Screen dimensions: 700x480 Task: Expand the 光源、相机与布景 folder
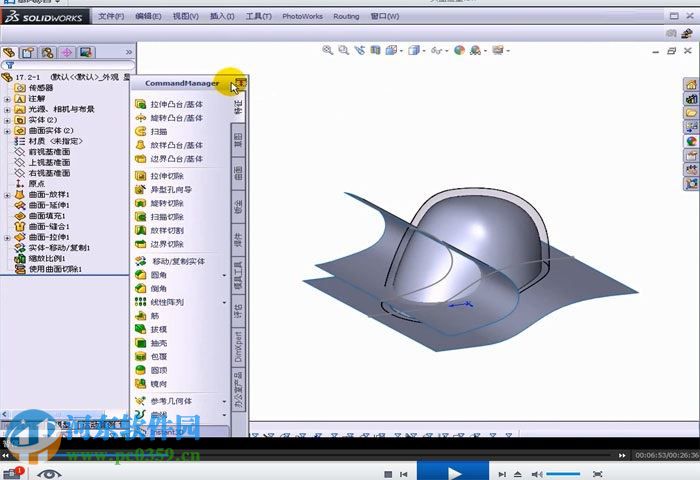click(x=7, y=109)
